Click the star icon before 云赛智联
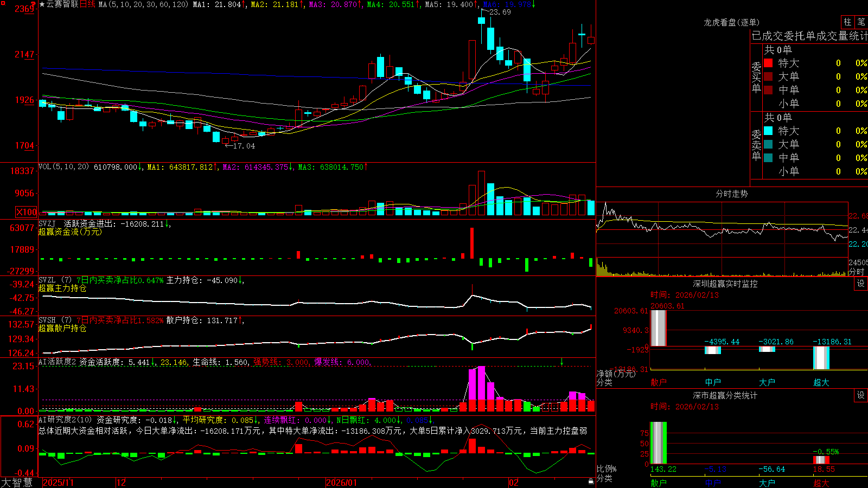 click(42, 4)
